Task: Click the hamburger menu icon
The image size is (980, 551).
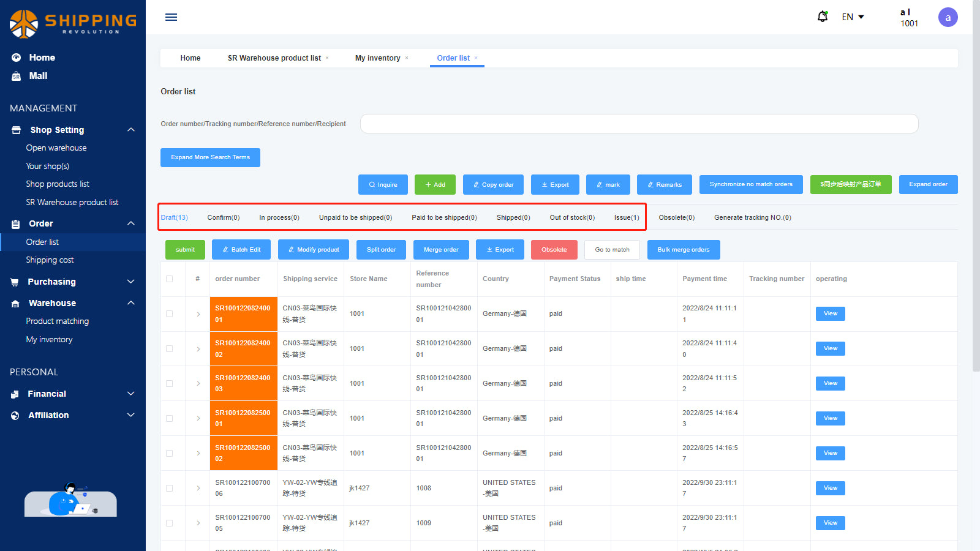Action: click(x=171, y=17)
